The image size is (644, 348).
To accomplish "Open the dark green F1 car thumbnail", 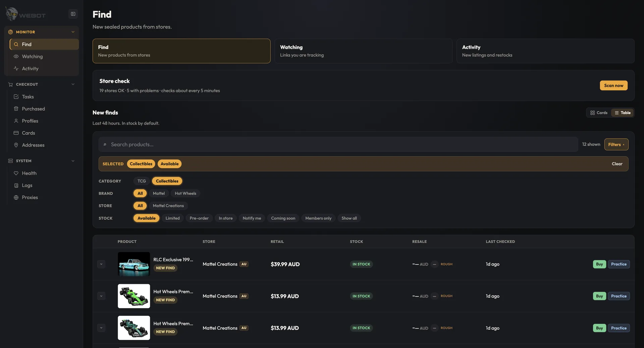I will point(134,328).
